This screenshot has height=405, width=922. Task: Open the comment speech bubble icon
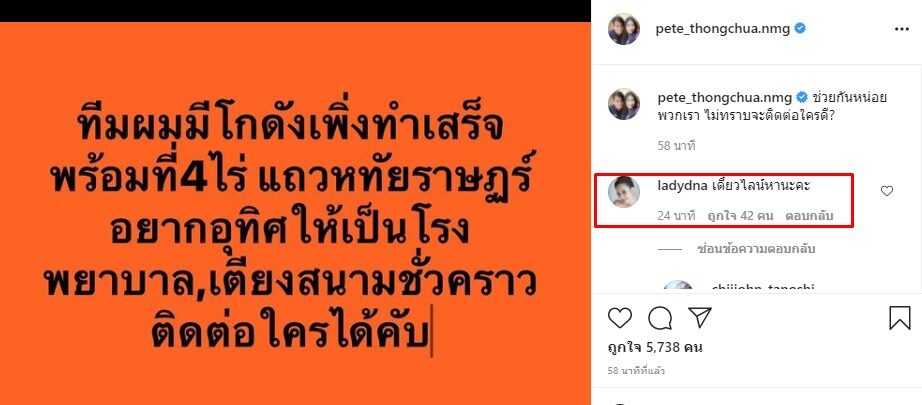pyautogui.click(x=660, y=318)
